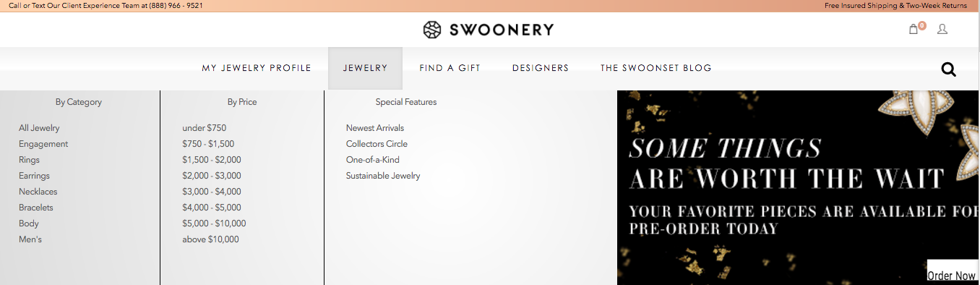
Task: Open the shopping bag cart icon
Action: coord(914,30)
